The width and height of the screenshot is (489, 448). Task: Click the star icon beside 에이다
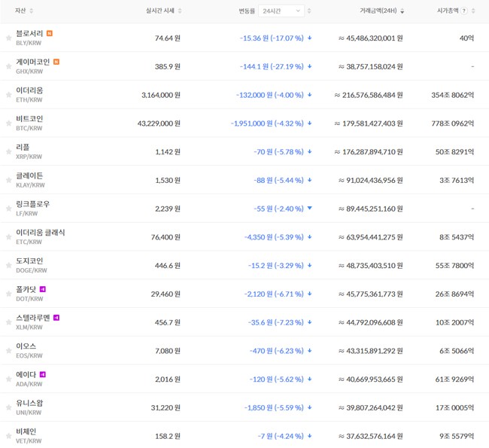point(9,379)
